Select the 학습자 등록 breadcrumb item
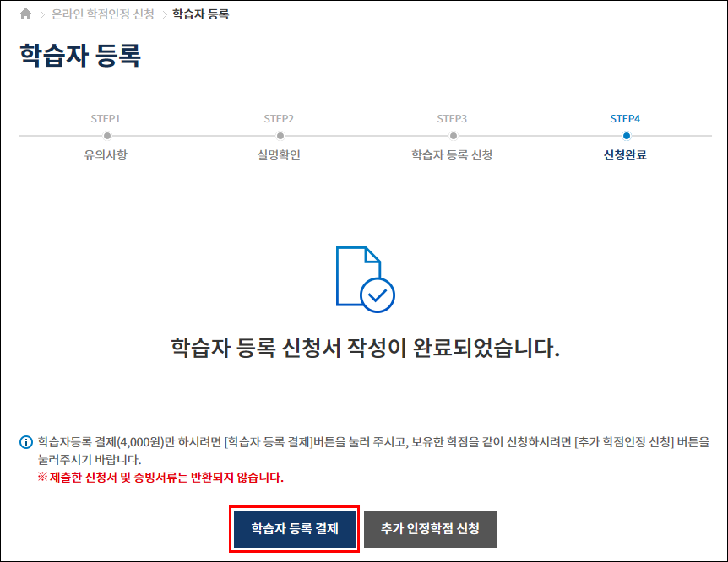This screenshot has height=562, width=728. [200, 14]
